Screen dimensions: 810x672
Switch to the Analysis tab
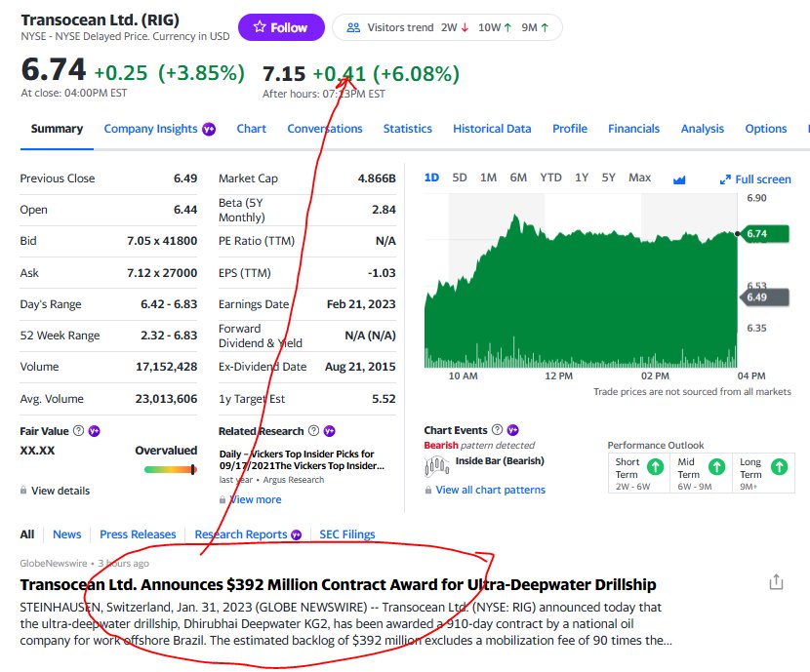point(702,129)
